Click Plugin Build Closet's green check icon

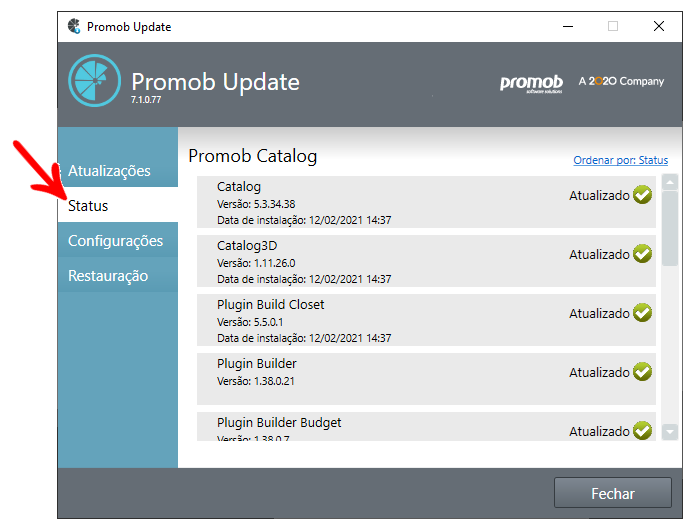(642, 313)
